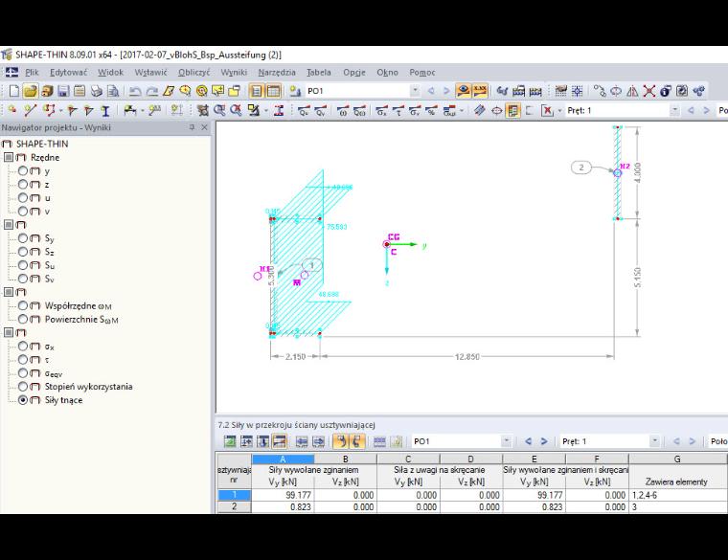Show σv equivalent stress results icon
The image size is (728, 560).
pyautogui.click(x=415, y=110)
